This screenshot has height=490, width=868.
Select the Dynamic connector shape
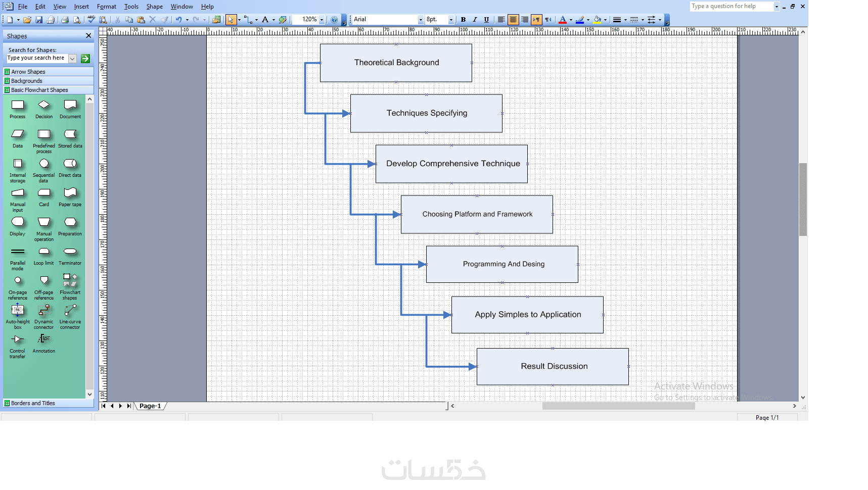pos(44,310)
